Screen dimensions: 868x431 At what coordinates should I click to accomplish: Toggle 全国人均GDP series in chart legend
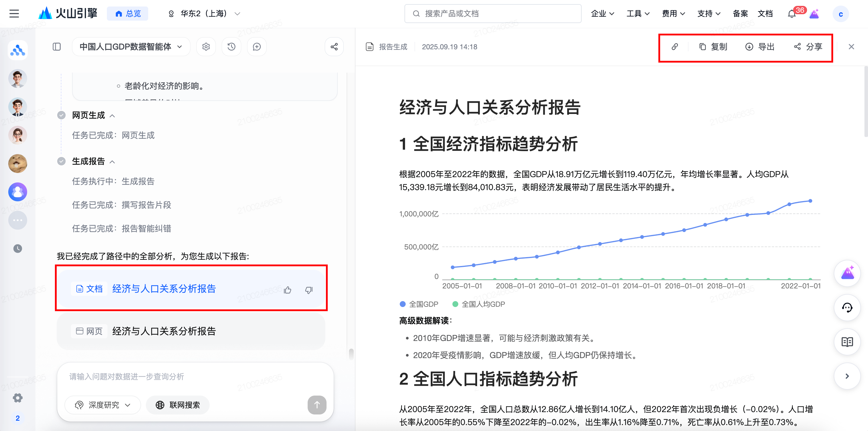coord(478,304)
